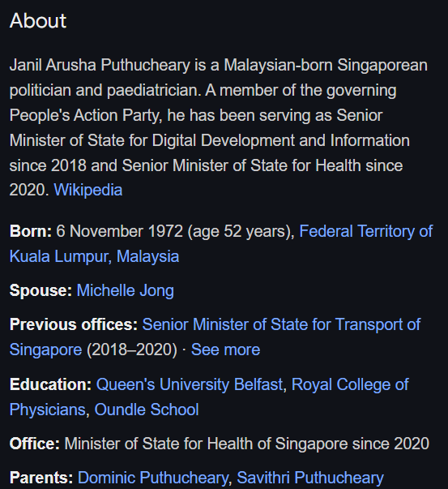Click the Office label
The height and width of the screenshot is (489, 448).
coord(34,444)
